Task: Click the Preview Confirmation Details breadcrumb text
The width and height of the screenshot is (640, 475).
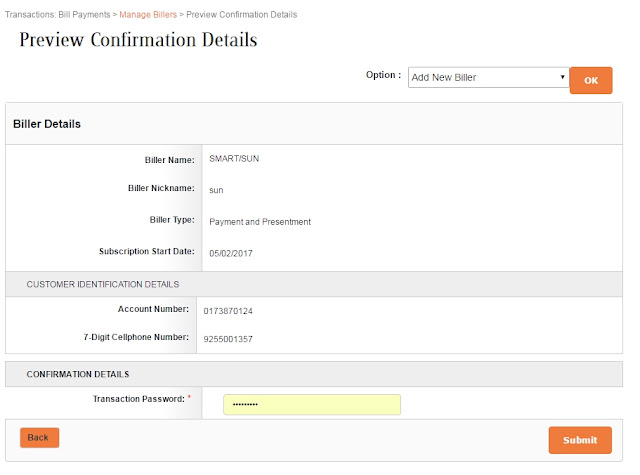Action: point(242,15)
